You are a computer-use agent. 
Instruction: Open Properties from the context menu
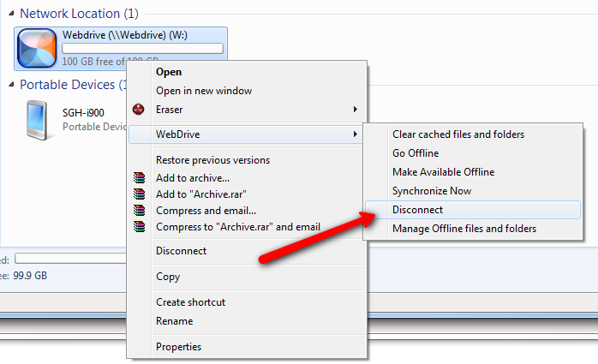[178, 347]
